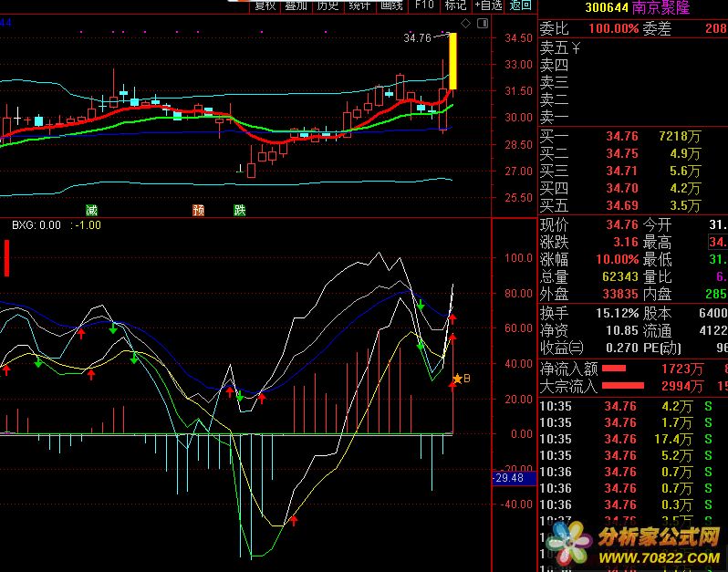
Task: Click the green 减 marker icon
Action: point(91,210)
